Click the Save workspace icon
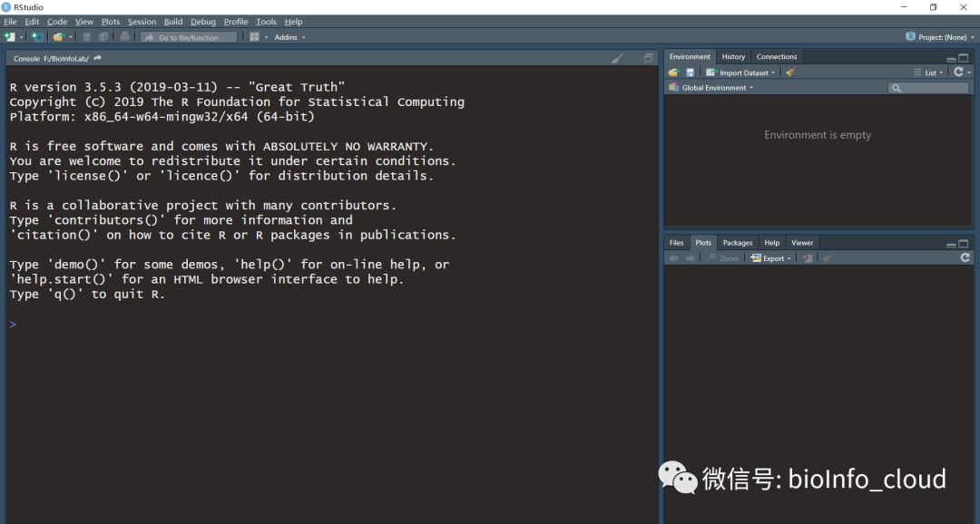 pyautogui.click(x=690, y=73)
